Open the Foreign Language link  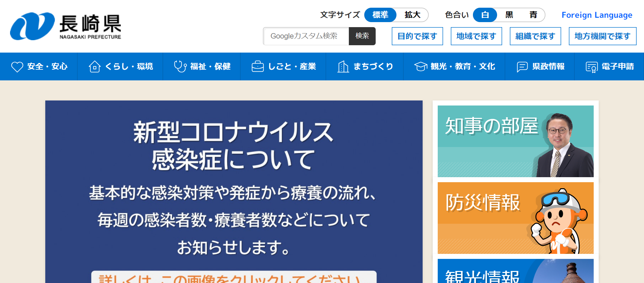click(x=597, y=15)
